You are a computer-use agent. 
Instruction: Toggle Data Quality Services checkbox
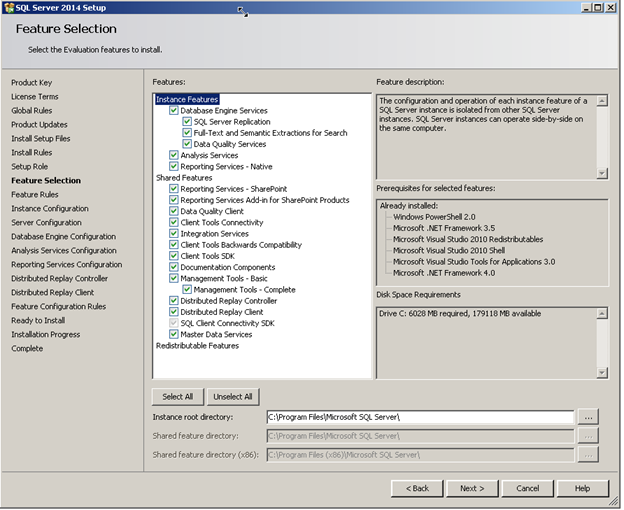[x=187, y=144]
